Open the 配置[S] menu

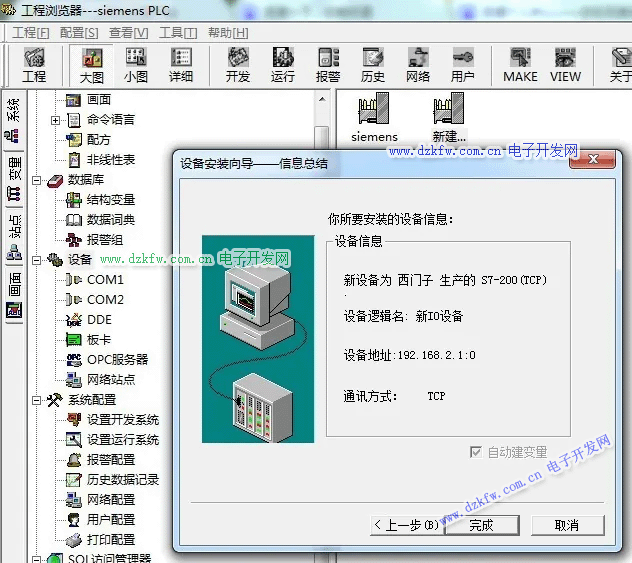click(x=79, y=32)
